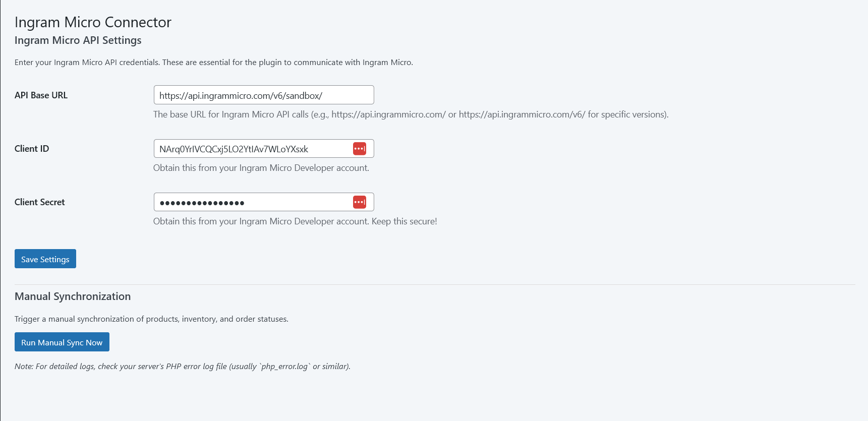The width and height of the screenshot is (868, 421).
Task: Run Manual Sync Now
Action: (62, 342)
